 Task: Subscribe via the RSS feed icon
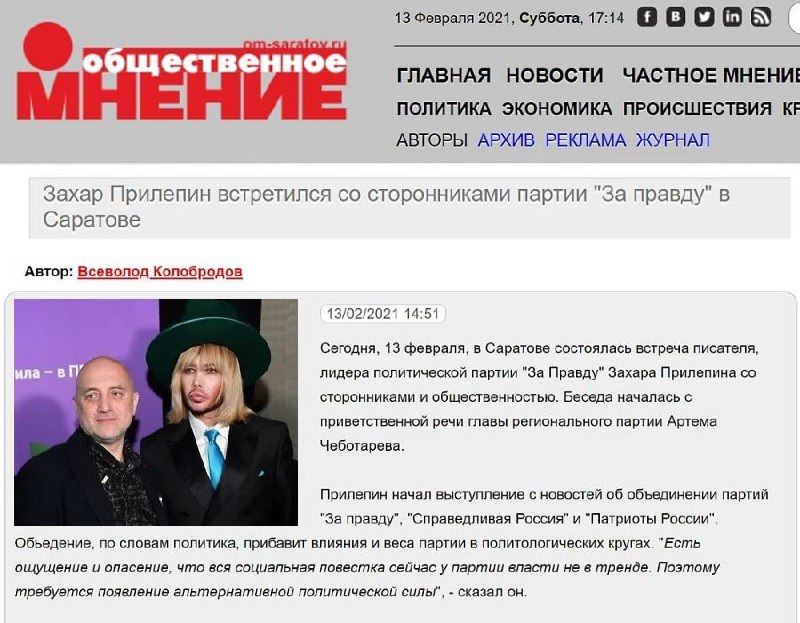coord(760,17)
